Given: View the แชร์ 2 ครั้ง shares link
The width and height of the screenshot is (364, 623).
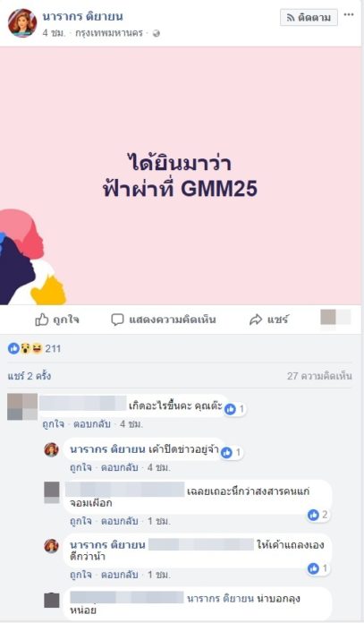Looking at the screenshot, I should click(29, 376).
